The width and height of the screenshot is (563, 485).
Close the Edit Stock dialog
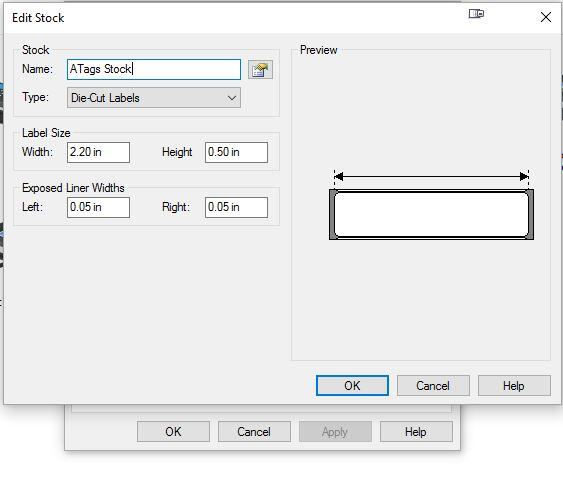click(x=546, y=17)
